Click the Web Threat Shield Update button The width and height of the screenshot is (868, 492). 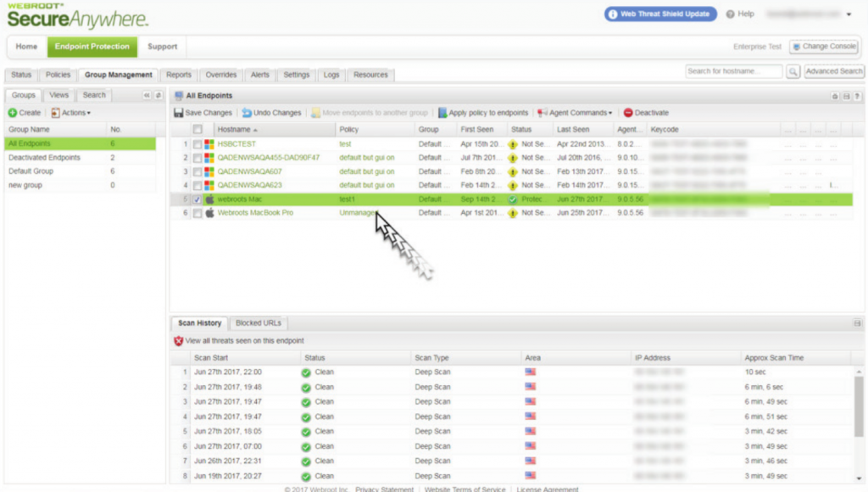(660, 14)
